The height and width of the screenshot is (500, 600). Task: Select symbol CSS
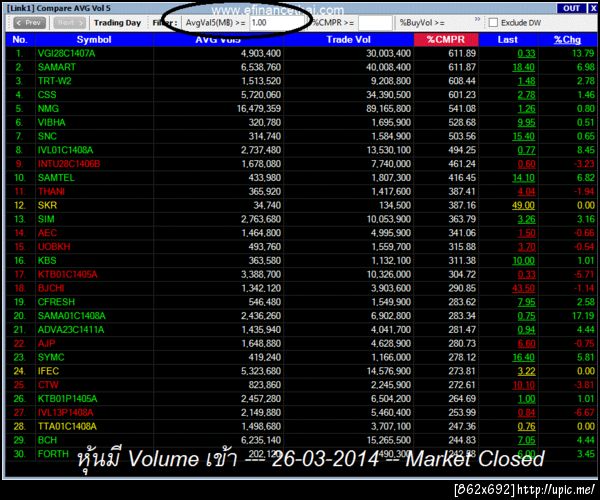pyautogui.click(x=47, y=95)
